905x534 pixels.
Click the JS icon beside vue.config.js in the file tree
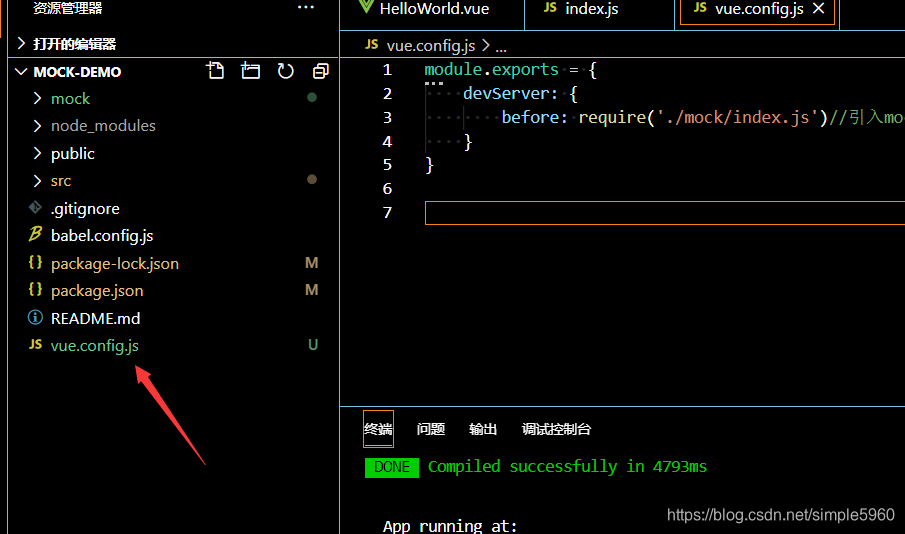(x=35, y=345)
